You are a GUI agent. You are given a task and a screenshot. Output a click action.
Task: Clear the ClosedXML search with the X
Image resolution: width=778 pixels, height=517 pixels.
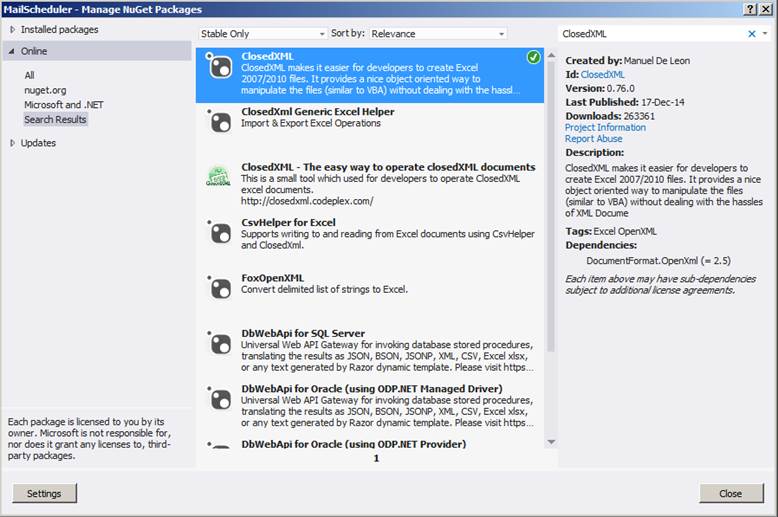[x=752, y=34]
